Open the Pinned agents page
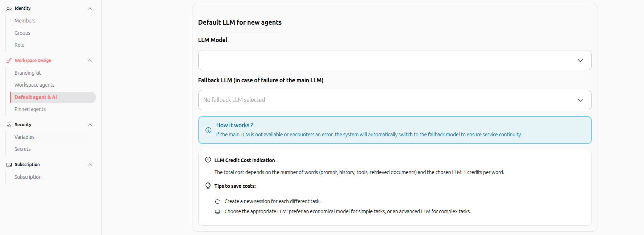 [x=30, y=109]
